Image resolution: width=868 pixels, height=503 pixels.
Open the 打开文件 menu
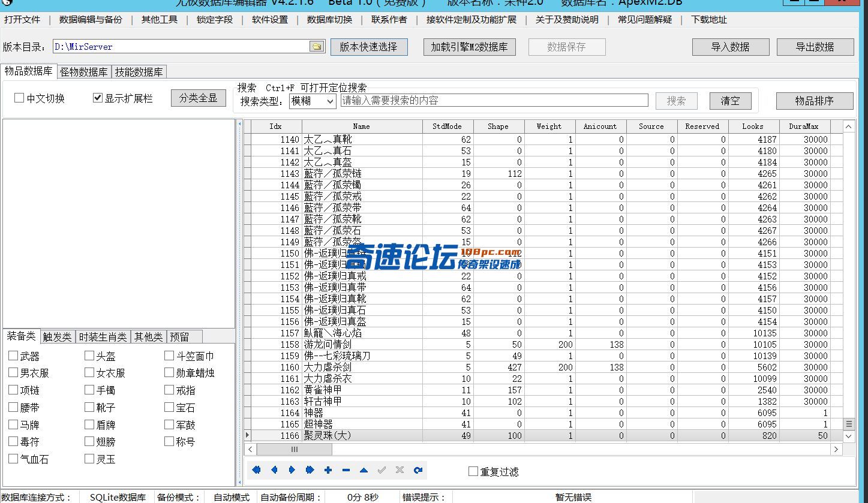click(x=22, y=19)
